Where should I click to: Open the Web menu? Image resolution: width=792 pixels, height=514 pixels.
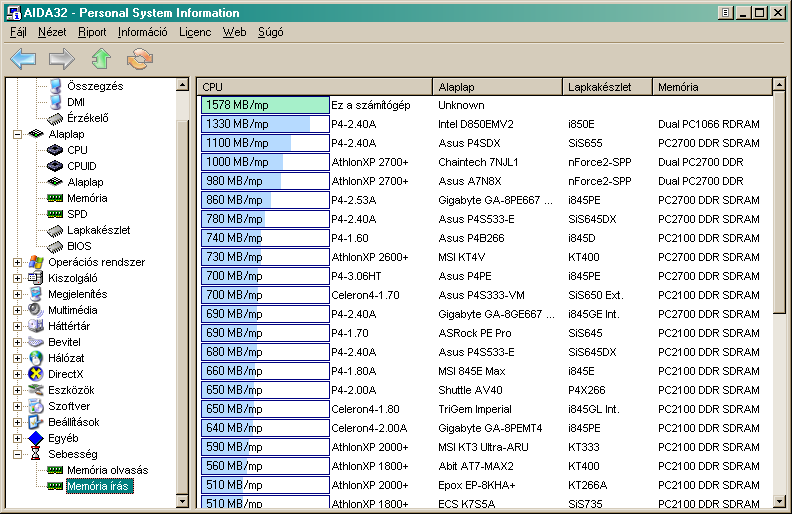[x=234, y=32]
